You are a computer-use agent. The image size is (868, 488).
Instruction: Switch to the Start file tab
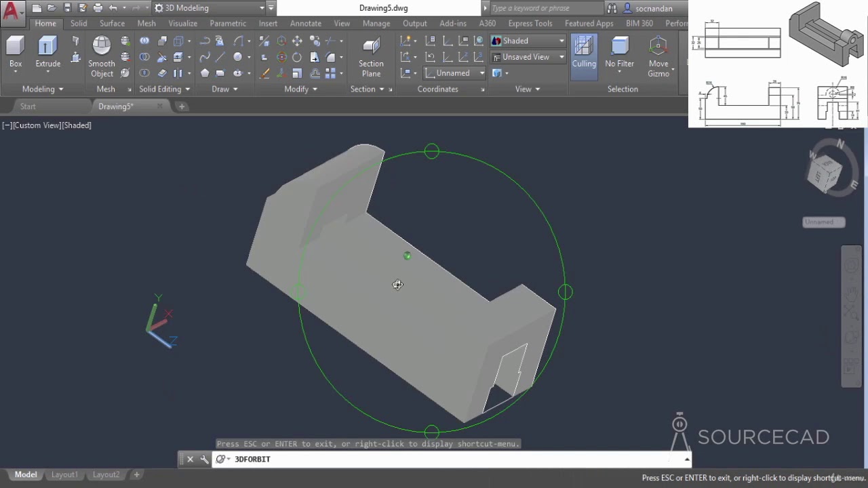28,106
